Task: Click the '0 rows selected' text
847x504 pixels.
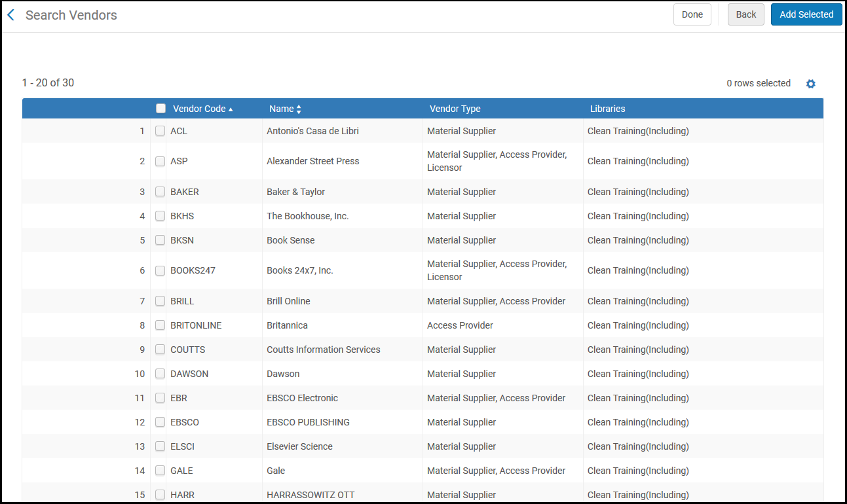Action: [x=759, y=83]
